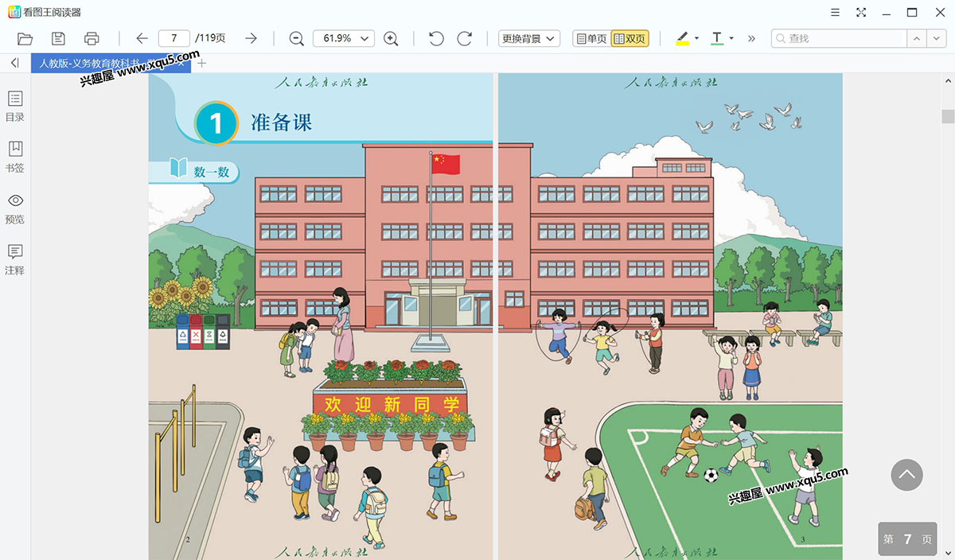Click the /119页 total page count text
Viewport: 955px width, 560px height.
[x=210, y=38]
